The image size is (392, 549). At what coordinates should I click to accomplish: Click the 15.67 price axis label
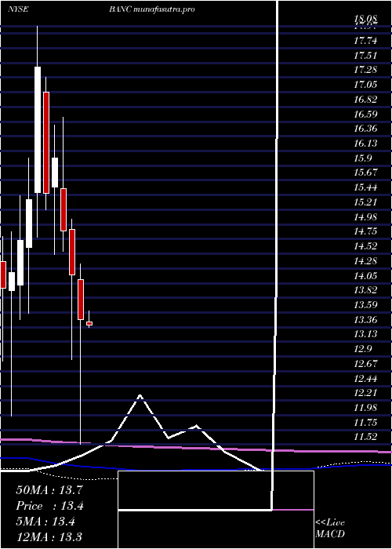[365, 173]
